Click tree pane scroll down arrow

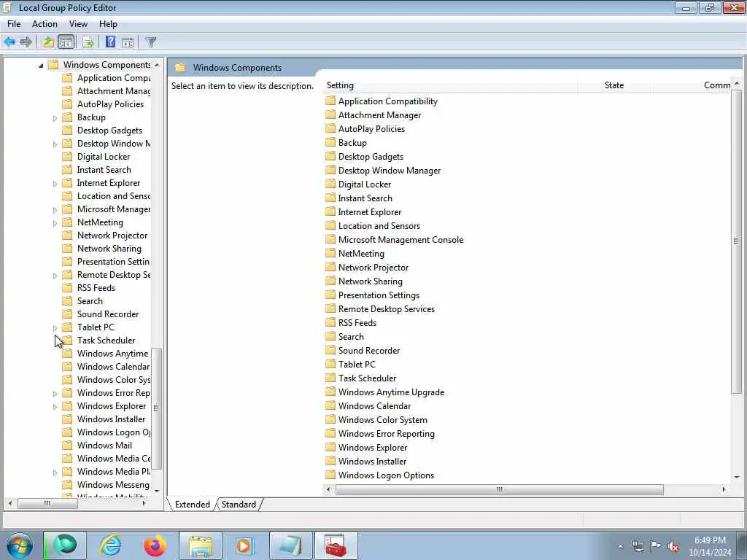pos(157,491)
